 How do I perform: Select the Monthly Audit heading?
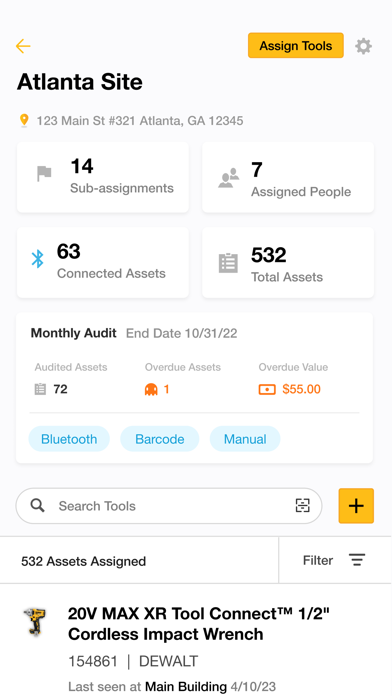click(74, 333)
